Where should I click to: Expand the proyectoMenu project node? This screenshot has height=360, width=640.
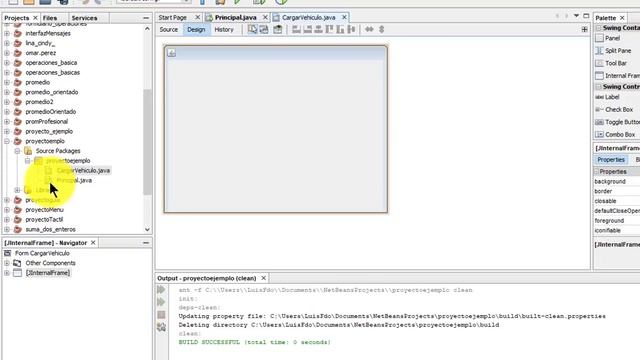7,210
